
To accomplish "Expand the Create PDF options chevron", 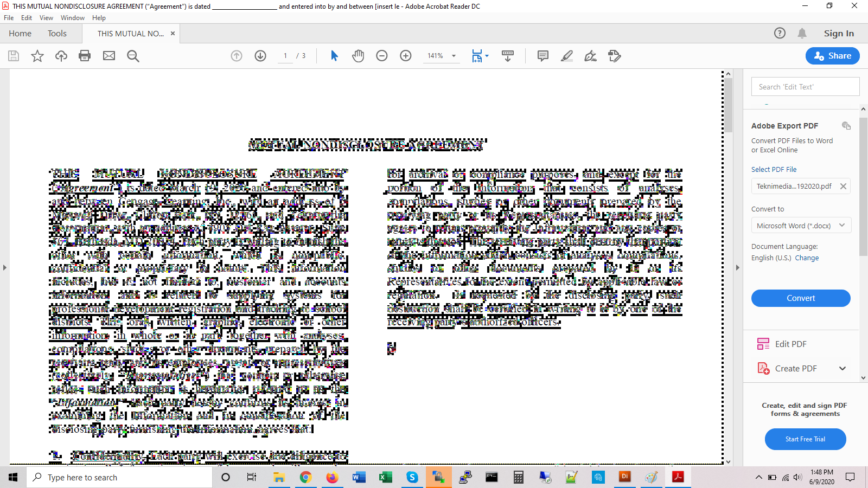I will click(x=843, y=368).
